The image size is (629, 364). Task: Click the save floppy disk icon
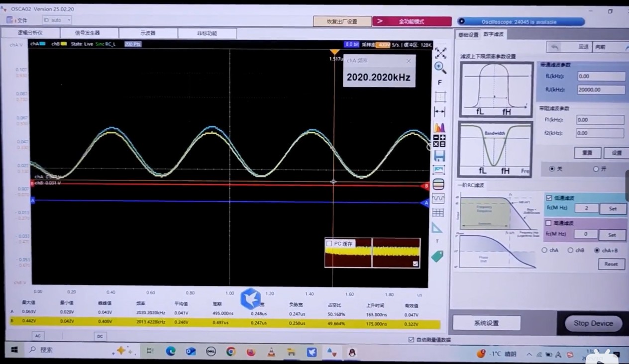tap(439, 156)
